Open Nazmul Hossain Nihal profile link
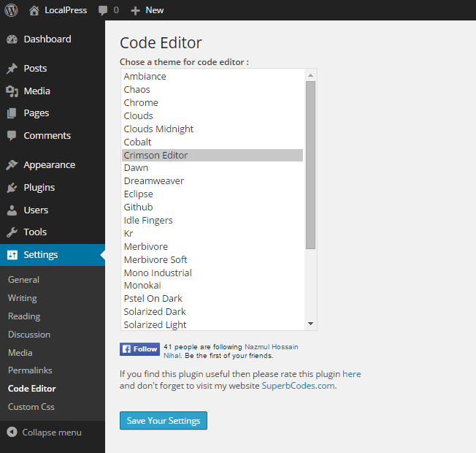Image resolution: width=476 pixels, height=453 pixels. [x=271, y=347]
